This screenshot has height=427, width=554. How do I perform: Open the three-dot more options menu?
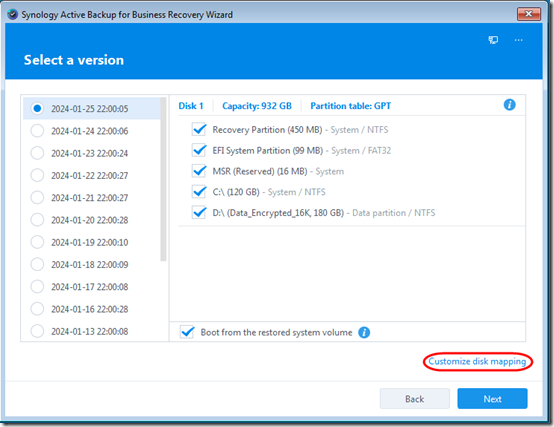(518, 40)
